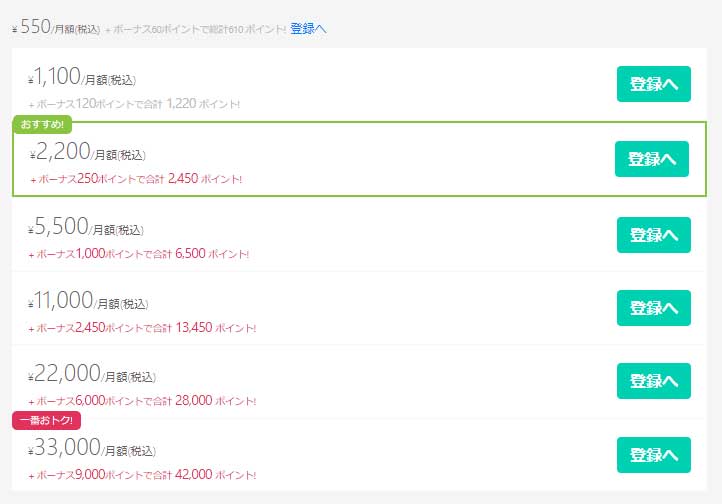
Task: Register for the recommended ¥2,200 plan
Action: [x=652, y=159]
